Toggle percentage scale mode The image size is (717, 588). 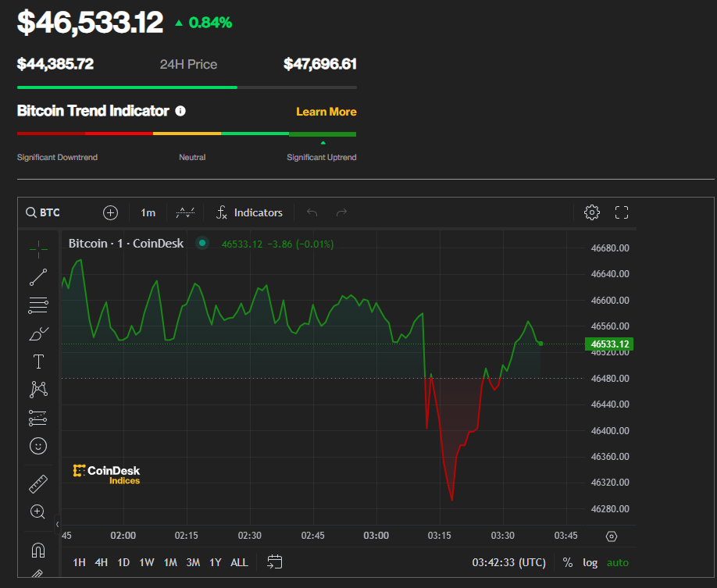coord(568,562)
